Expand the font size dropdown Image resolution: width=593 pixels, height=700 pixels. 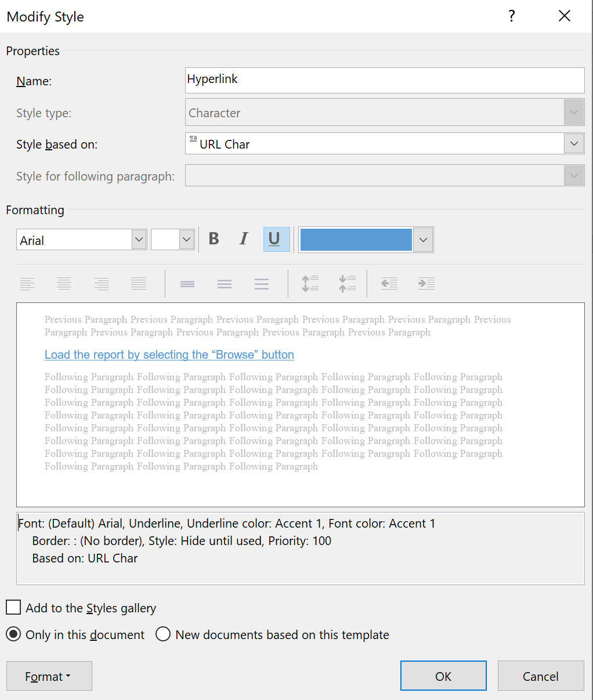187,239
